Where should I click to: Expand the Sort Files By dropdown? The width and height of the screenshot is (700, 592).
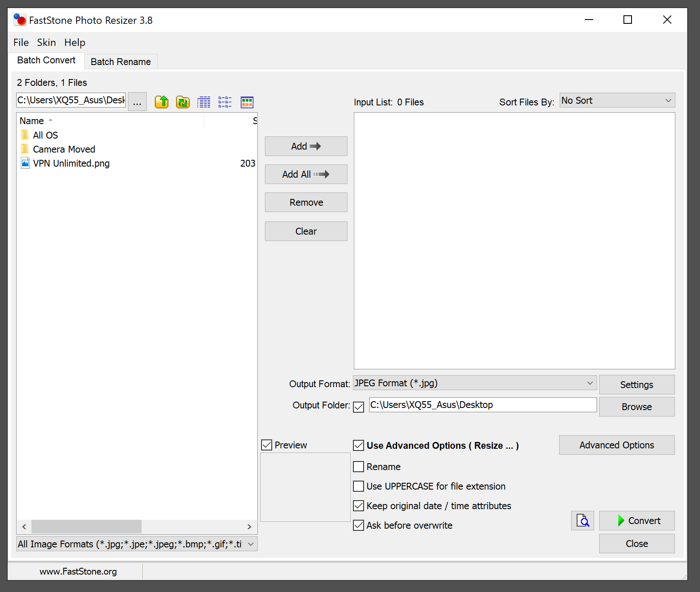point(617,101)
